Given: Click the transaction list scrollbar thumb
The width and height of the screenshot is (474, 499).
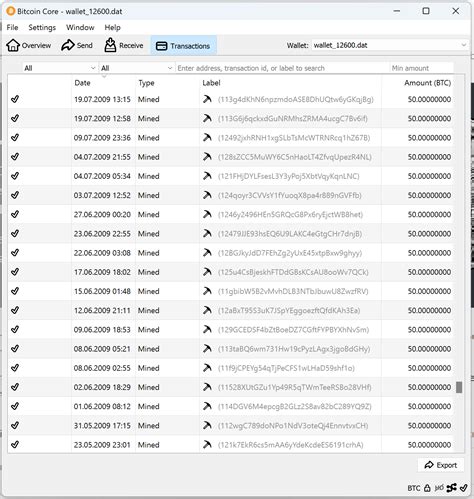Looking at the screenshot, I should tap(459, 387).
